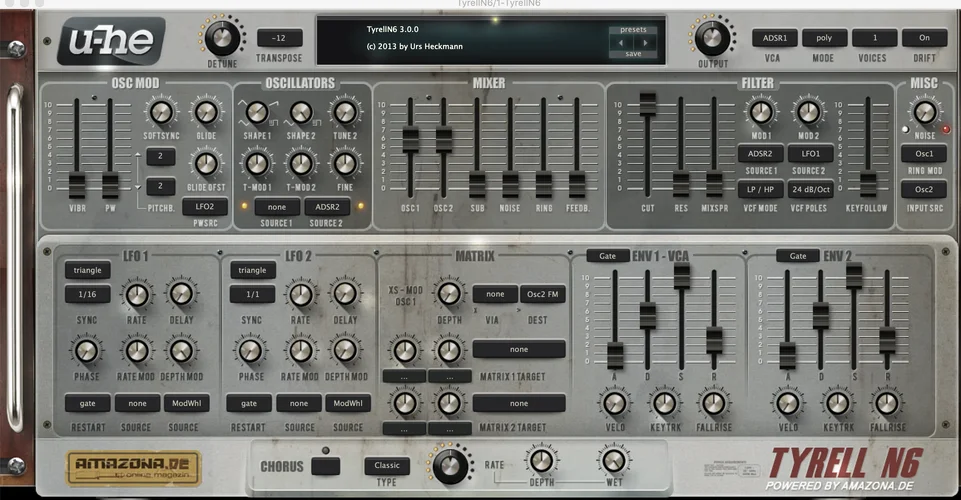Open the VCF Mode LP / HP selector
Image resolution: width=961 pixels, height=500 pixels.
click(x=760, y=188)
